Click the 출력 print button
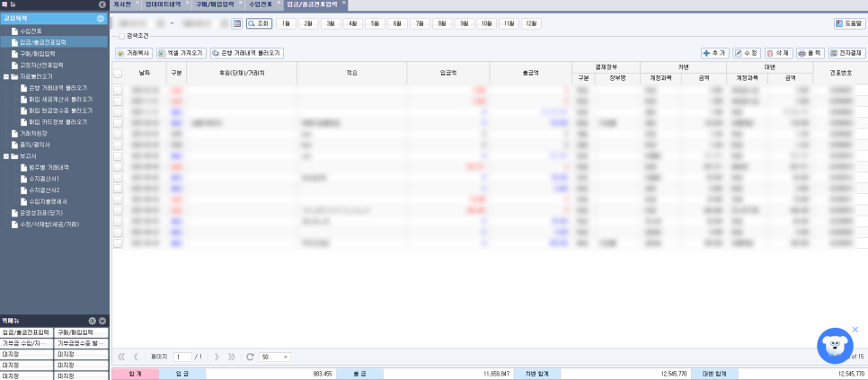Viewport: 868px width, 380px height. click(x=810, y=54)
